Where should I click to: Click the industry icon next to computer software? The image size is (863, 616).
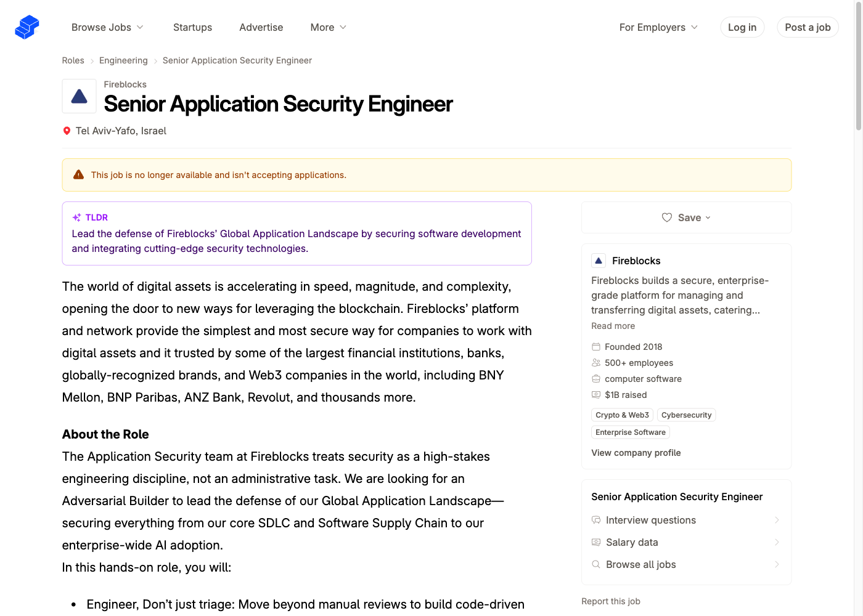[596, 378]
